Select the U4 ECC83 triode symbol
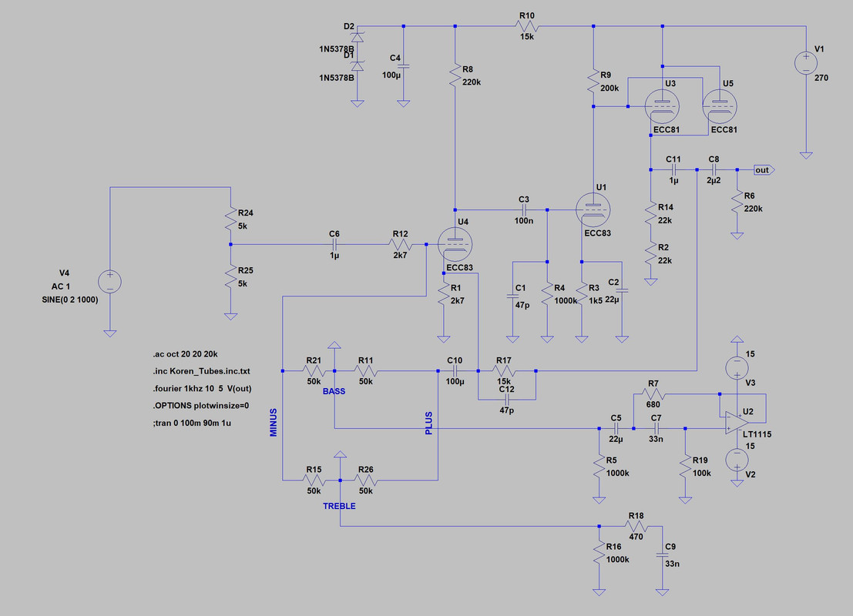This screenshot has width=853, height=616. (x=455, y=245)
